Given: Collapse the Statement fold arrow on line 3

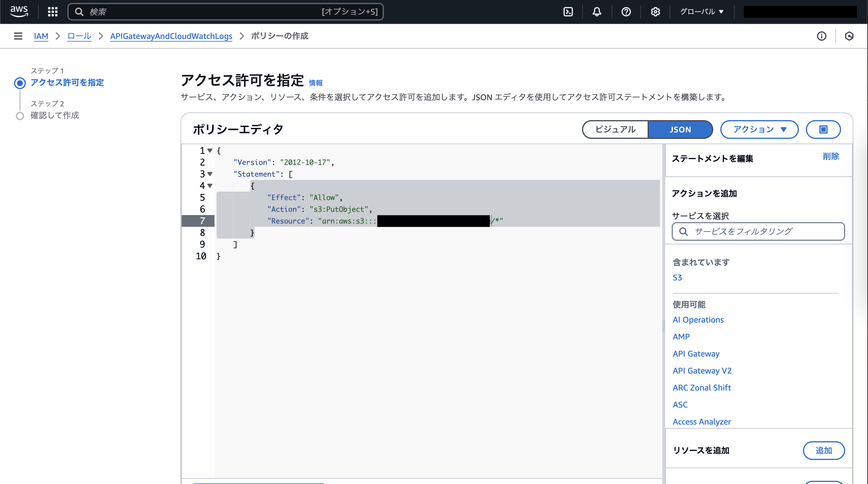Looking at the screenshot, I should (210, 174).
